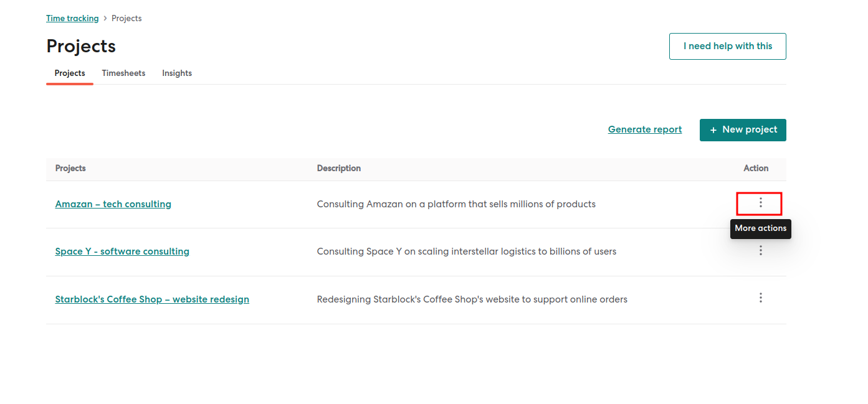
Task: Click the Action column header
Action: point(755,169)
